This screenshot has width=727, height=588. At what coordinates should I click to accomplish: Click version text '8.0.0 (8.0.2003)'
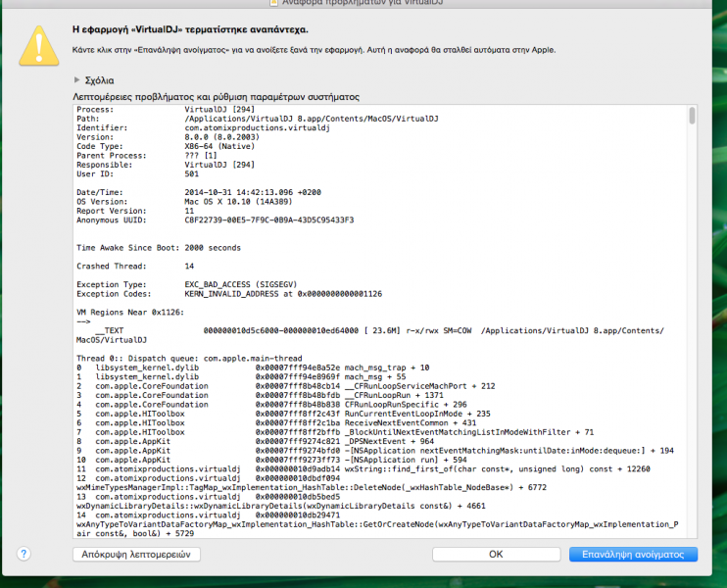pos(222,137)
